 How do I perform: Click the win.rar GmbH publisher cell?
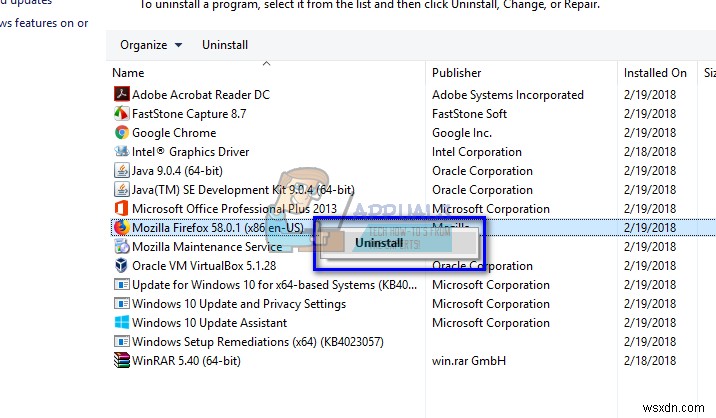click(469, 361)
